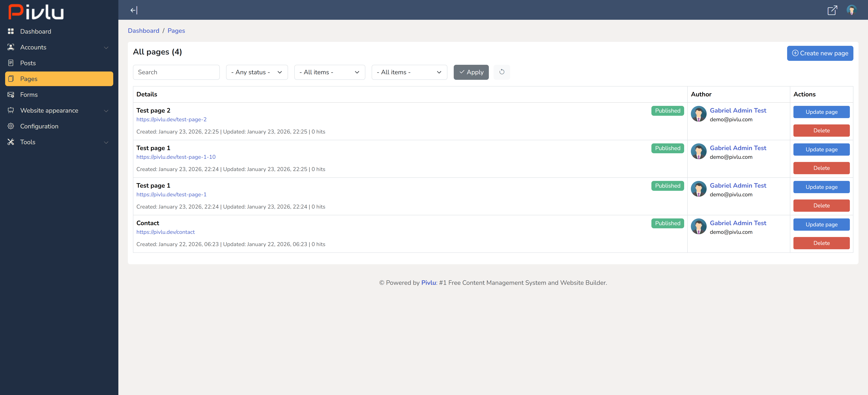This screenshot has width=868, height=395.
Task: Click the Forms envelope icon
Action: point(11,95)
